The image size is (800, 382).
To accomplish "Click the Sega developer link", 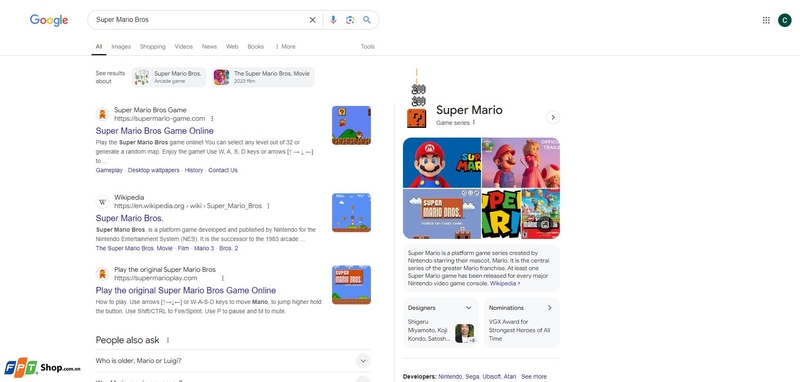I will point(472,377).
